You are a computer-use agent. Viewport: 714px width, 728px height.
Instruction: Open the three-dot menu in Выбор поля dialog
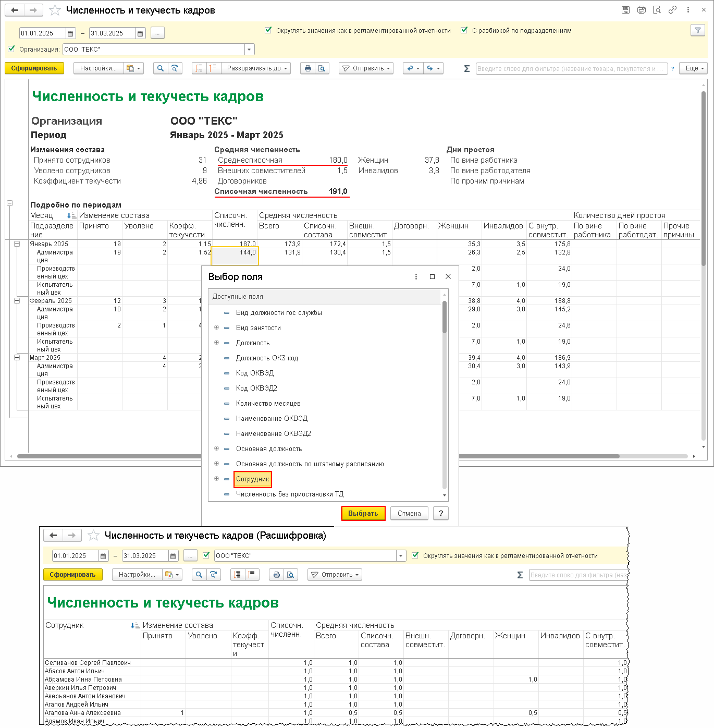coord(416,277)
